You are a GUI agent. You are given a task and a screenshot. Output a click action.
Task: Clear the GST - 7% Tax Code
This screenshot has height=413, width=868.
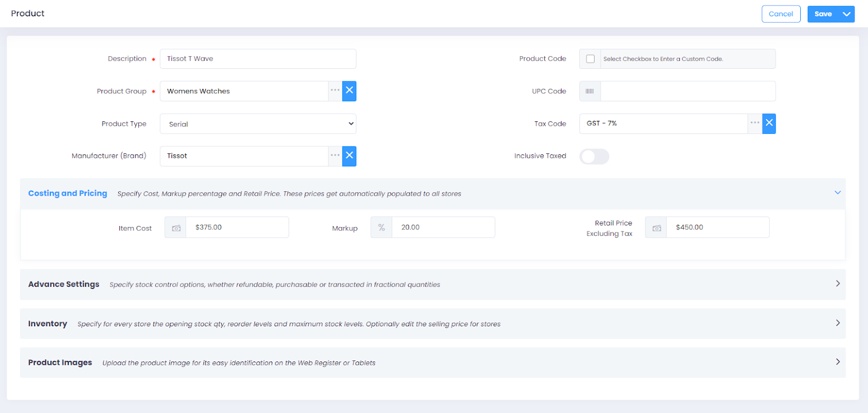click(x=769, y=124)
